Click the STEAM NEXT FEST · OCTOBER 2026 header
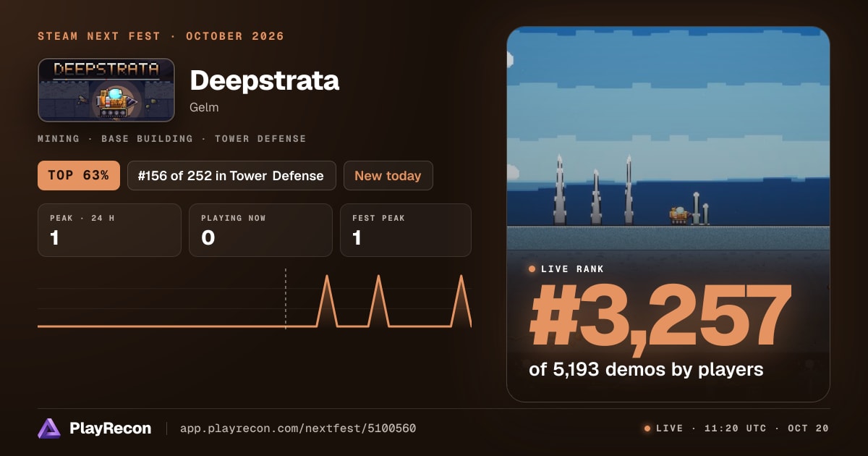Viewport: 868px width, 456px height. pyautogui.click(x=161, y=36)
